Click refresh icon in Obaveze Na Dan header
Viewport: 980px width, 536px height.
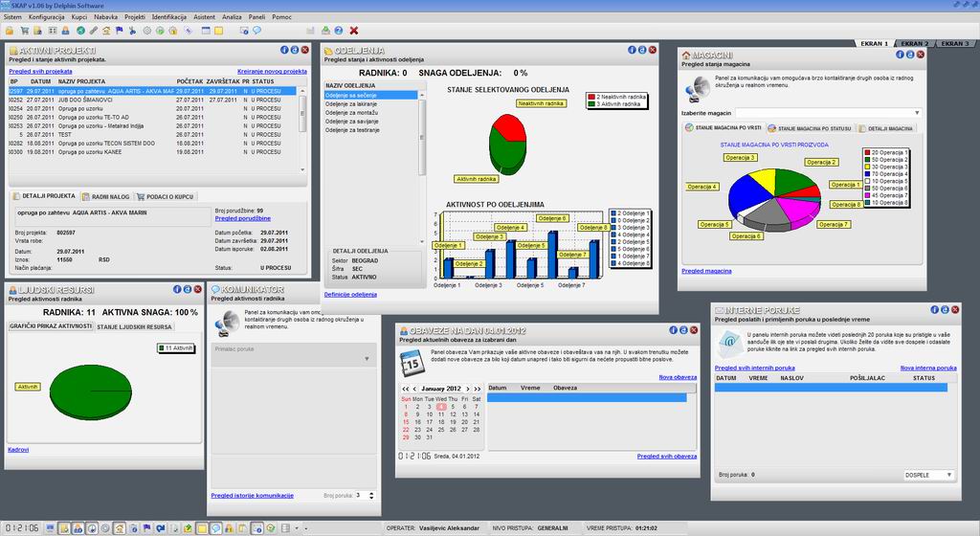683,330
